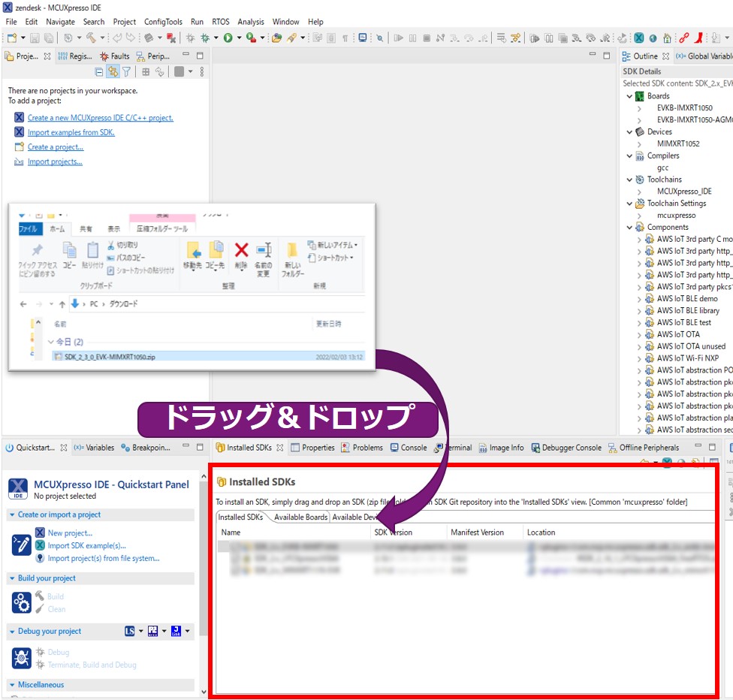
Task: Click the New project icon in the Quickstart Panel
Action: pos(41,533)
